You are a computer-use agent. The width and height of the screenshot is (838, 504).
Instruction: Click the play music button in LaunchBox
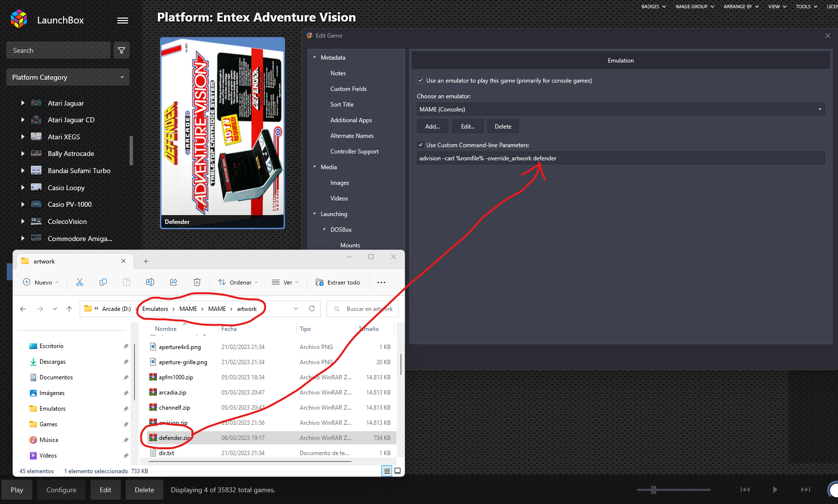coord(775,489)
